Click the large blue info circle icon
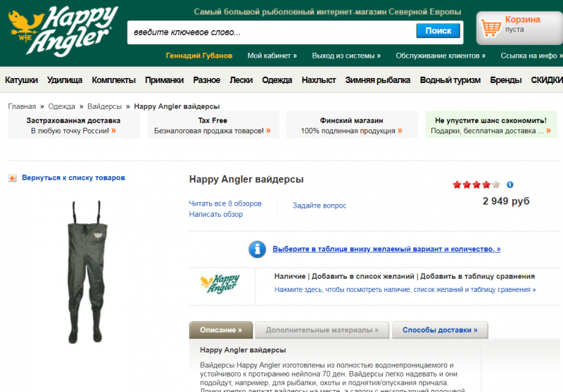 click(x=257, y=249)
